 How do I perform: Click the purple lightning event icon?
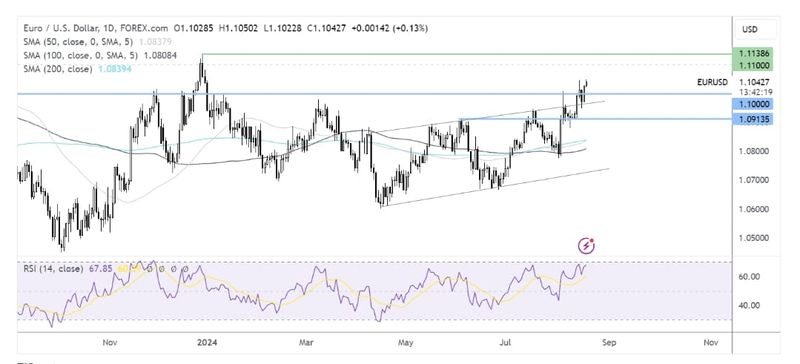click(586, 246)
